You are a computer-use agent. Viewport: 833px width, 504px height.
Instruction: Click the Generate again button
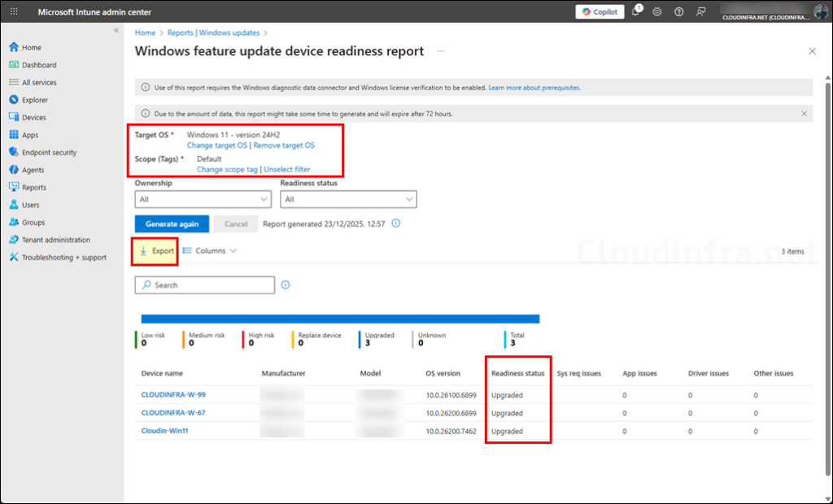(x=172, y=224)
